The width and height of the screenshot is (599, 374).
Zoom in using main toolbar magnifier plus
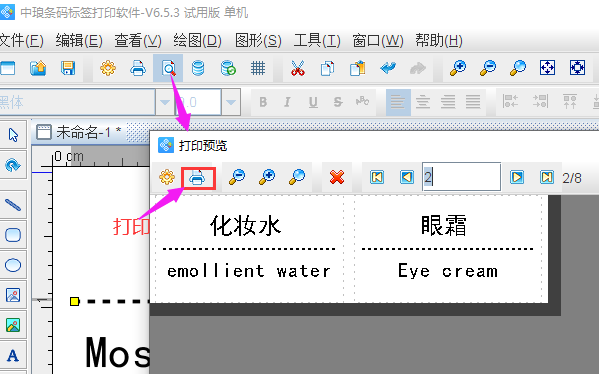click(x=458, y=68)
